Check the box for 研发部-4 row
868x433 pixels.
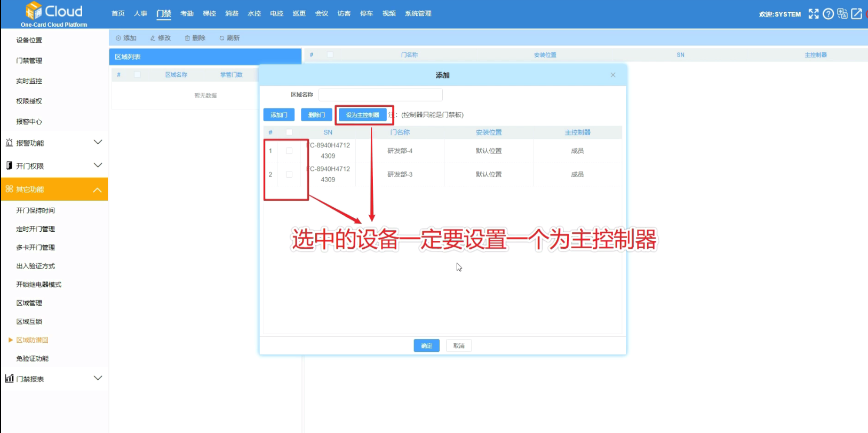(x=289, y=151)
